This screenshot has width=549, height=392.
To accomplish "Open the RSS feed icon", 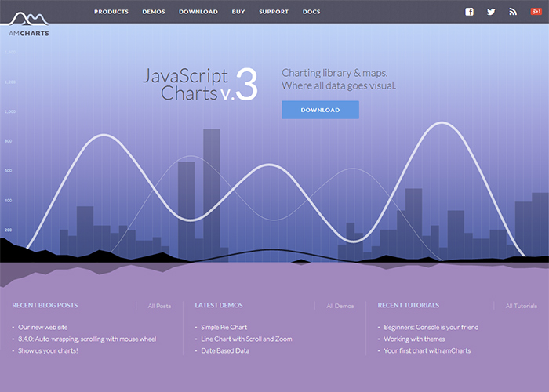I will pos(513,12).
